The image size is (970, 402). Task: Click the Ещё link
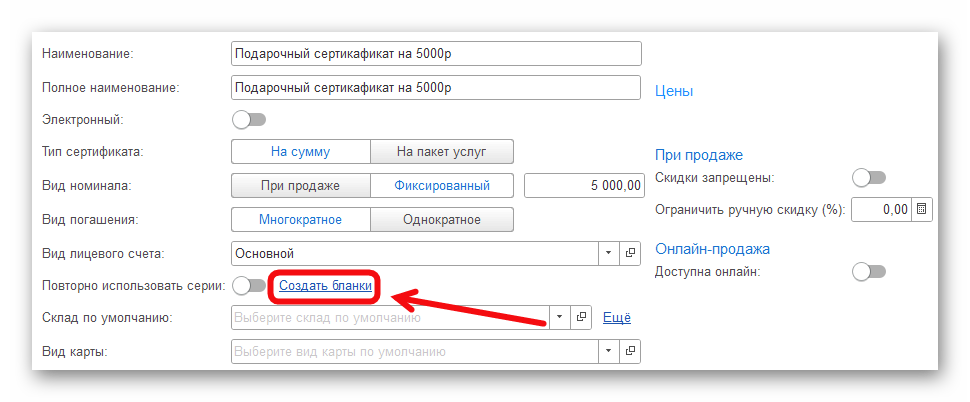click(x=617, y=317)
